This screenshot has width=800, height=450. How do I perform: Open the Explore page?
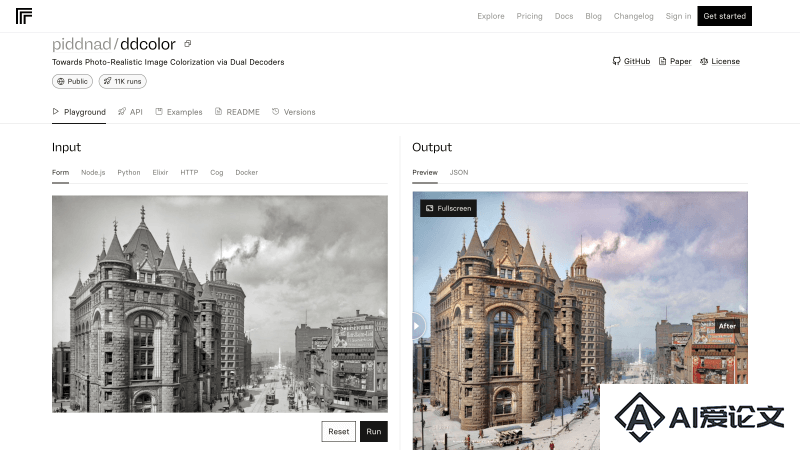click(490, 16)
